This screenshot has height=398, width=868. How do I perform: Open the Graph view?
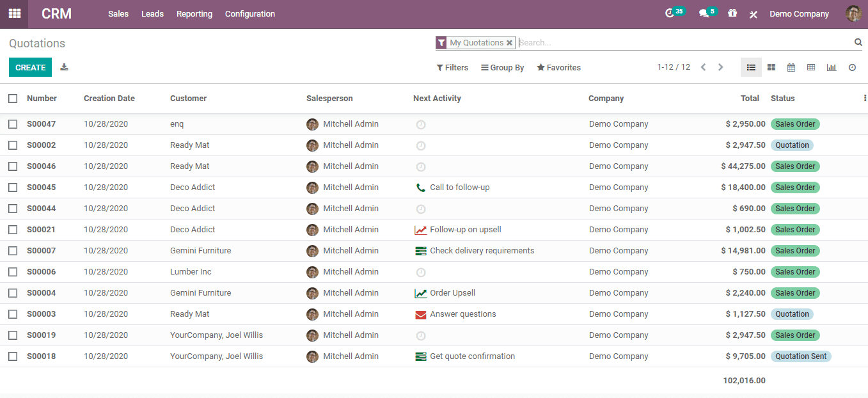click(832, 67)
